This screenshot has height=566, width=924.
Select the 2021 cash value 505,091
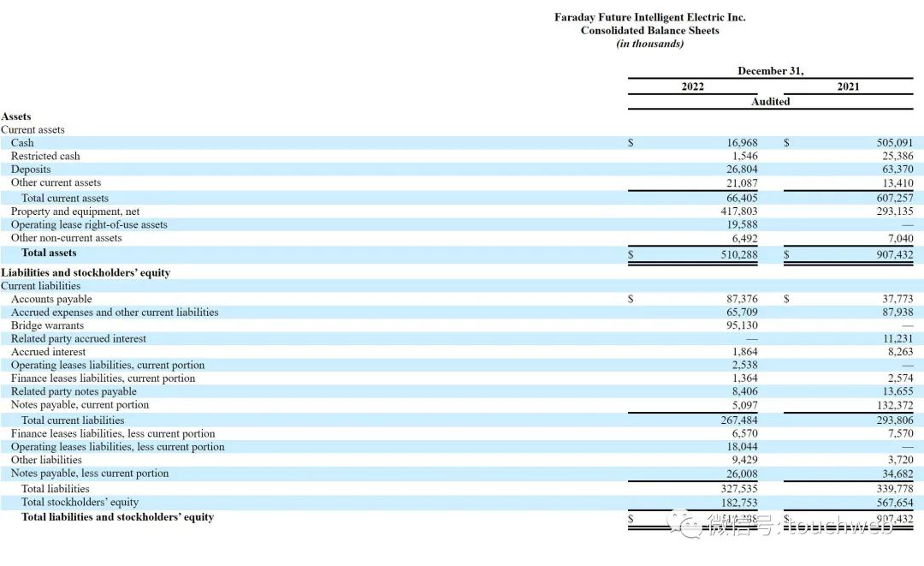[895, 143]
